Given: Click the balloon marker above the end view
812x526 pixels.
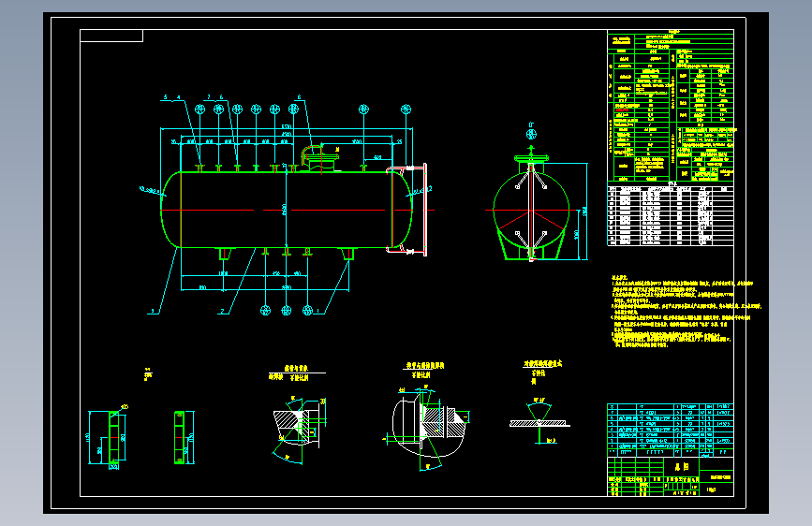Looking at the screenshot, I should coord(531,134).
